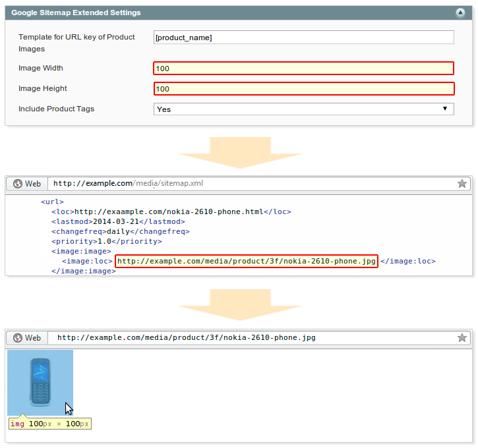Click the sitemap.xml URL address field
The width and height of the screenshot is (478, 448).
point(251,184)
